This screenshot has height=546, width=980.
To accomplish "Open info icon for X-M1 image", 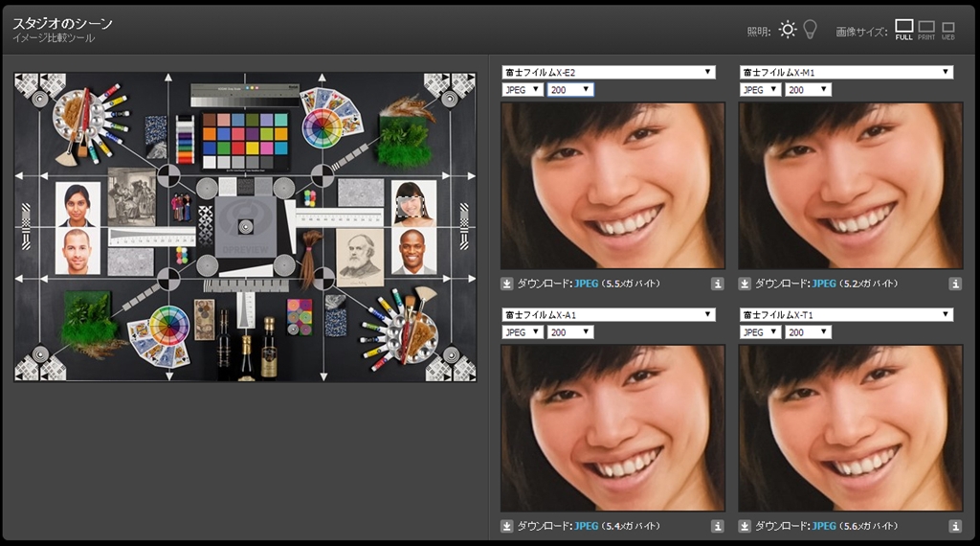I will [955, 284].
